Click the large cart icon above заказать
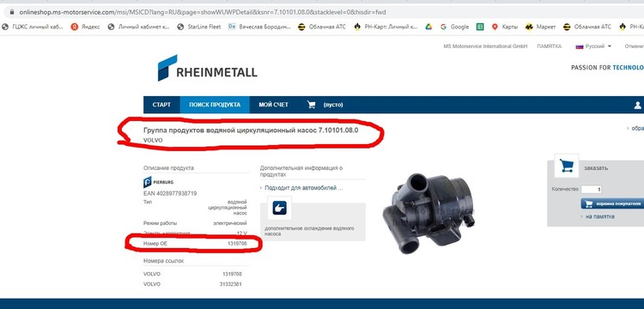 (567, 166)
